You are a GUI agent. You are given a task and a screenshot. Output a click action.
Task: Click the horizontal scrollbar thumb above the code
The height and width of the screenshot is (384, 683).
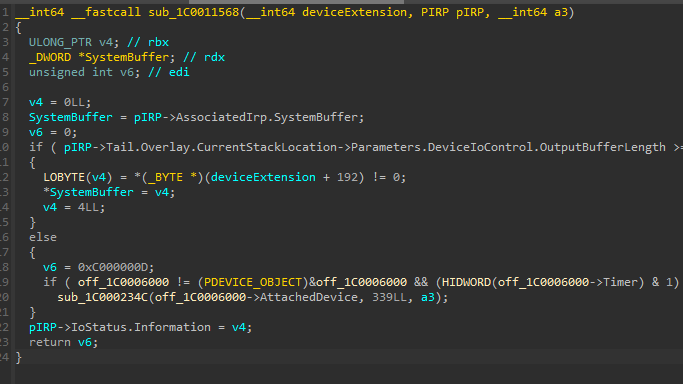click(x=296, y=2)
